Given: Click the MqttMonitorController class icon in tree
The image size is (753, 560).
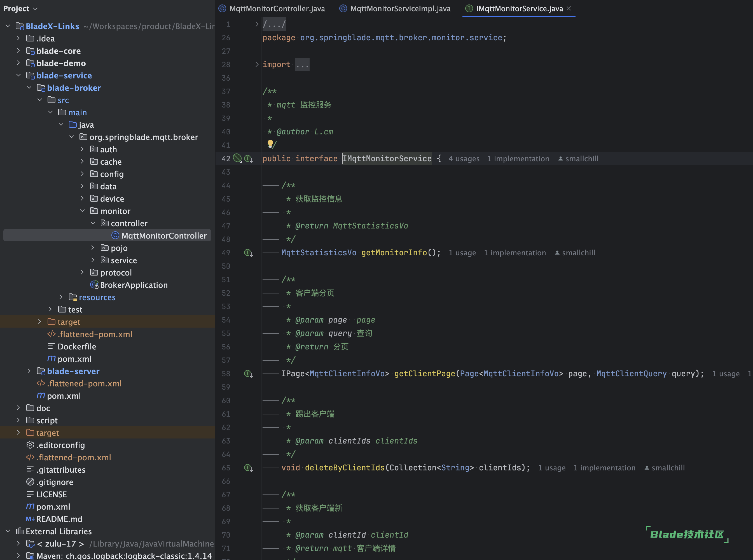Looking at the screenshot, I should pyautogui.click(x=115, y=235).
